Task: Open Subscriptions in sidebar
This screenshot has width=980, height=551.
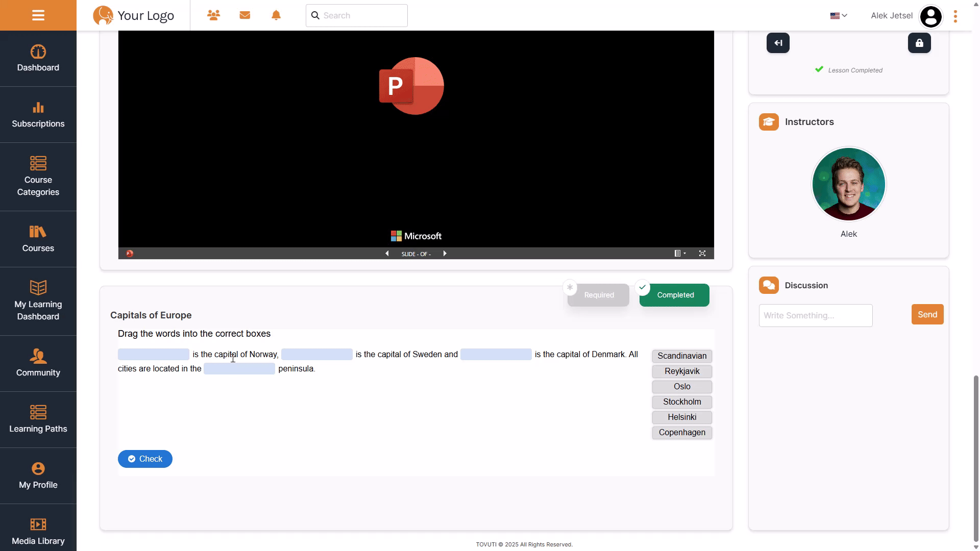Action: click(x=38, y=115)
